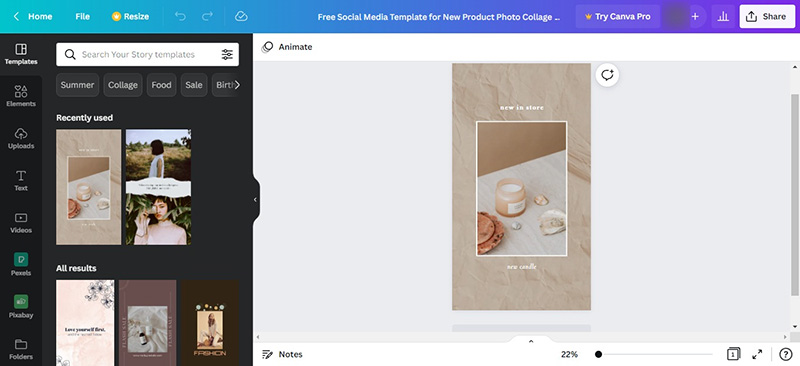This screenshot has height=366, width=800.
Task: Expand the page thumbnails bar chevron
Action: point(531,341)
